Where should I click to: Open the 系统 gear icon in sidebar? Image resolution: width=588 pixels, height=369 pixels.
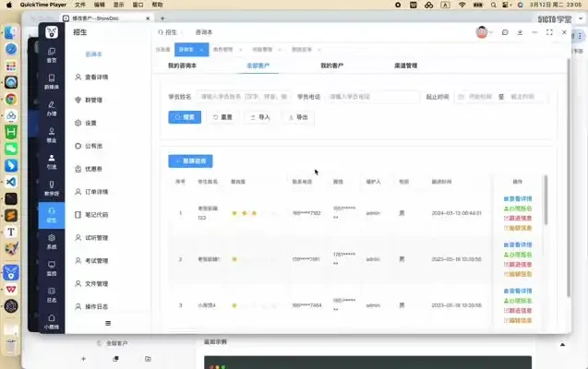point(52,242)
